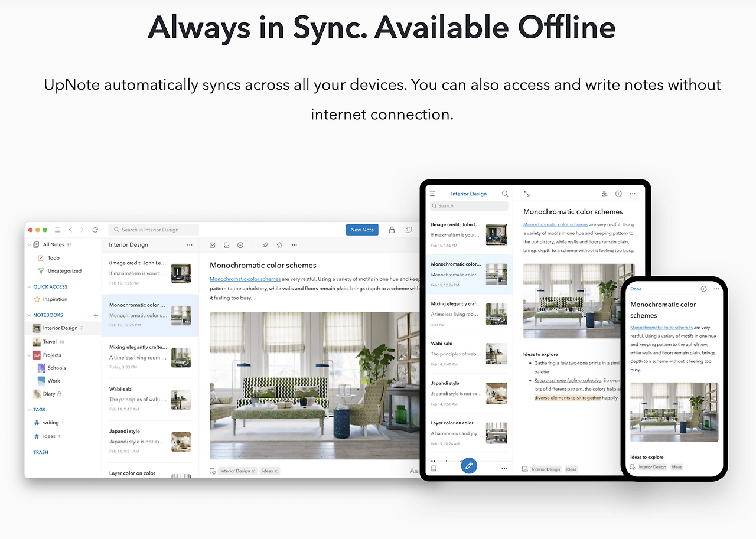Click the notebook icon in desktop editor footer
The height and width of the screenshot is (539, 756).
pyautogui.click(x=213, y=471)
